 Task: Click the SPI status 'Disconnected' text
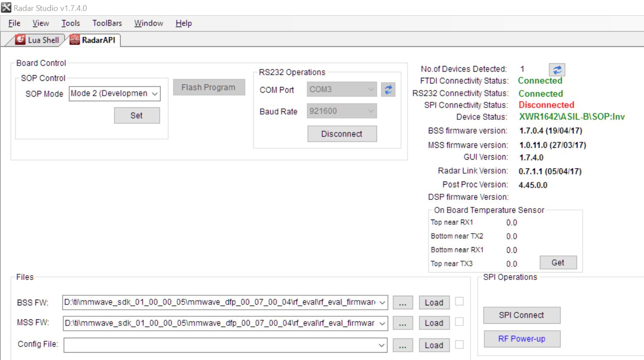547,105
